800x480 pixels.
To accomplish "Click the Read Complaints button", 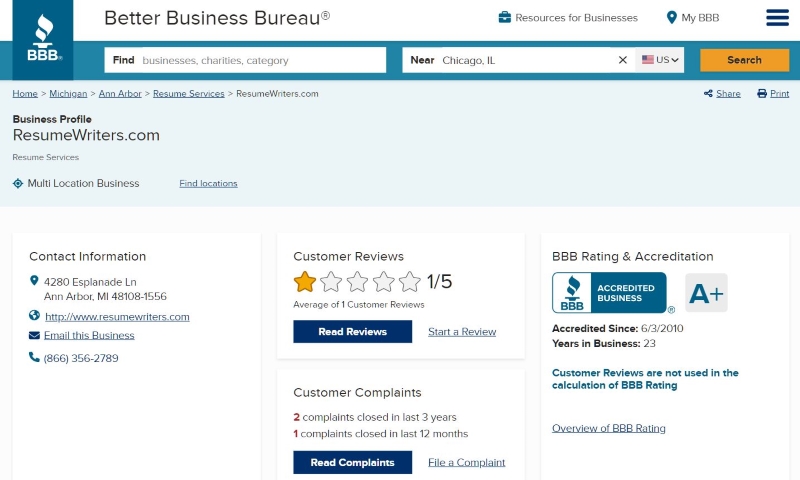I will coord(353,462).
